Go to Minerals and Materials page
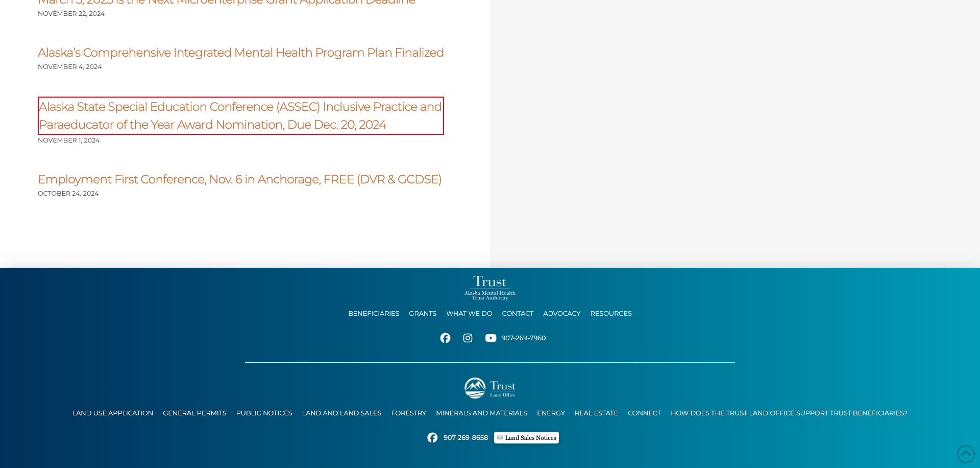 481,413
